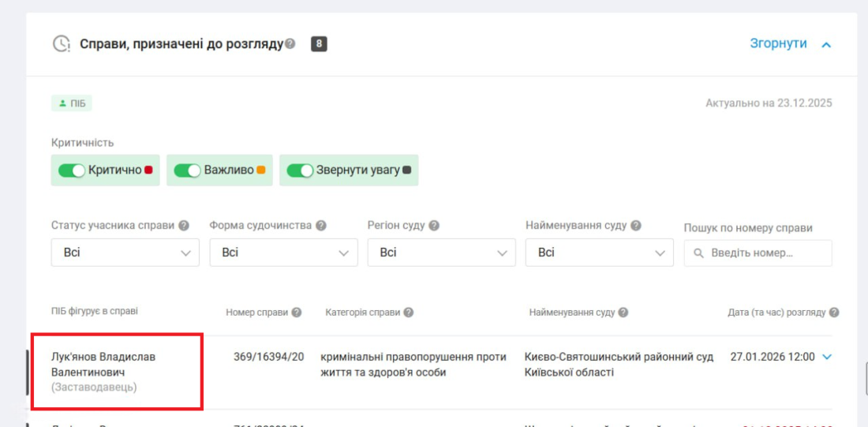Click the chevron-up arrow beside Згорнути

[x=826, y=44]
